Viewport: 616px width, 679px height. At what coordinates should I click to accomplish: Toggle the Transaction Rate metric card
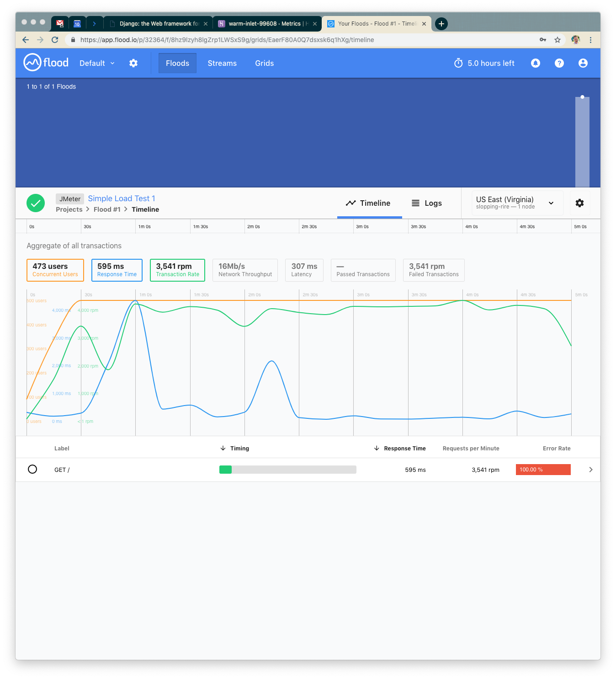[x=177, y=270]
